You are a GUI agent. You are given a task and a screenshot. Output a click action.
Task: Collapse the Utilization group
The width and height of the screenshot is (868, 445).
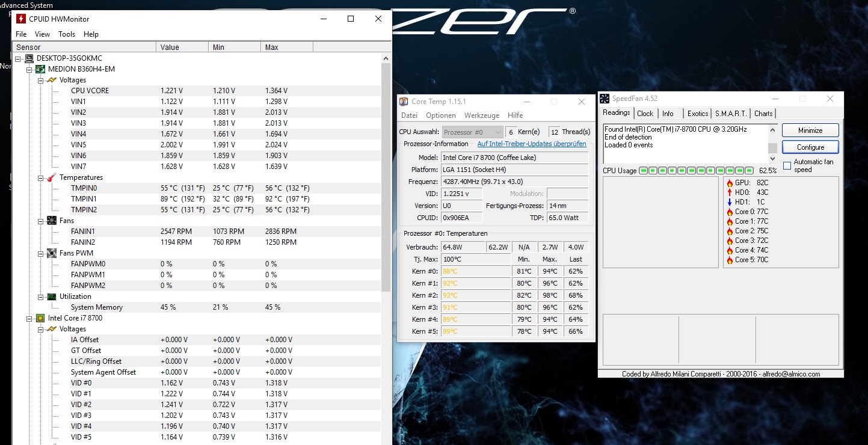[x=41, y=296]
